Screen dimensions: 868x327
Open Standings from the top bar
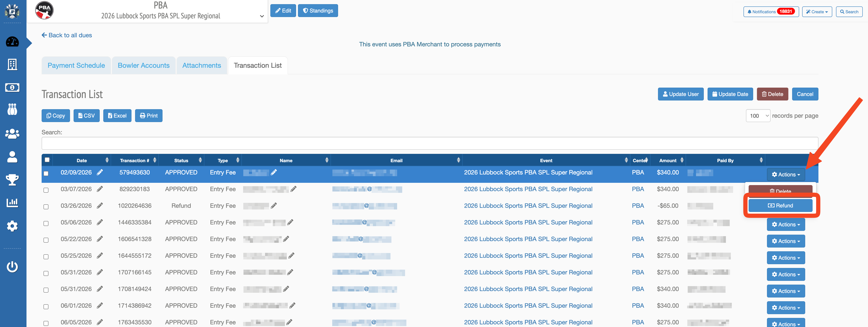tap(318, 10)
